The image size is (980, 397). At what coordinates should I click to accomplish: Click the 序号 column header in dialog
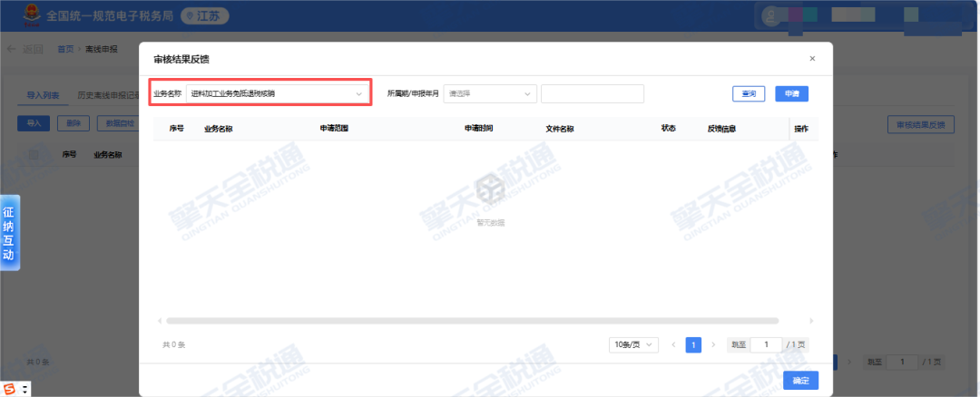pos(176,128)
